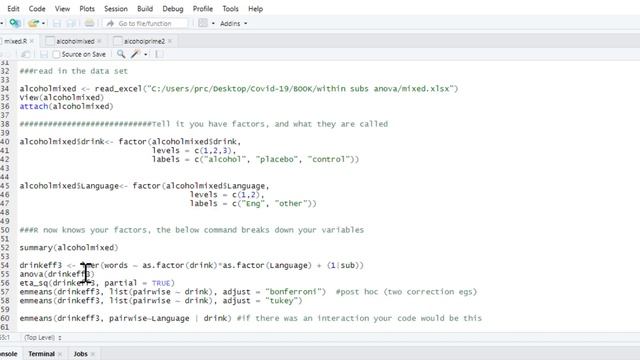The width and height of the screenshot is (640, 360).
Task: Open the Build menu
Action: 145,9
